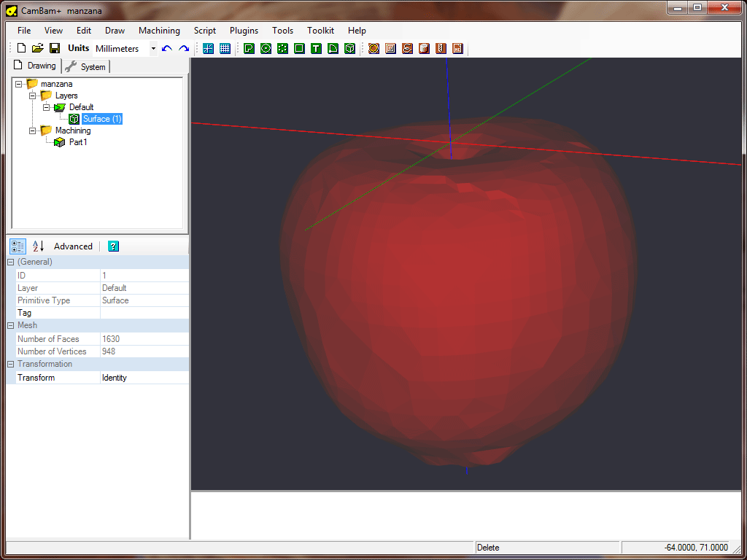Click the Advanced properties button
Viewport: 747px width, 560px height.
point(73,246)
